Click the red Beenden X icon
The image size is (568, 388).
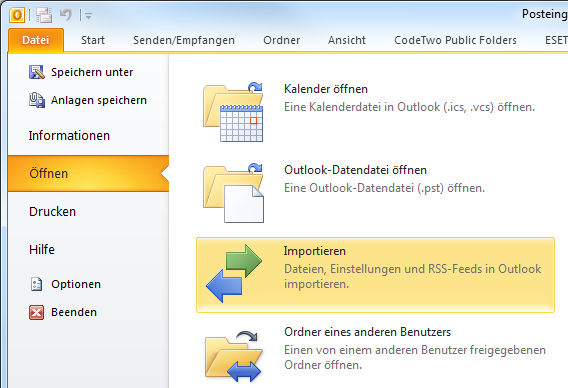click(x=37, y=312)
